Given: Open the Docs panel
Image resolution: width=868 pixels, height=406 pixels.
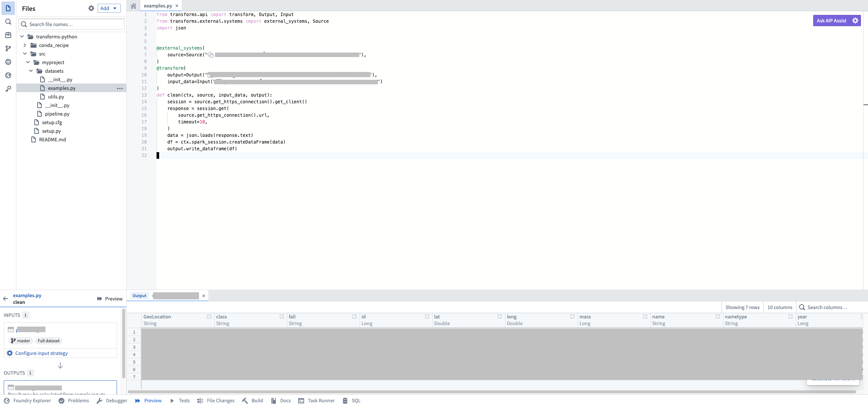Looking at the screenshot, I should click(281, 400).
